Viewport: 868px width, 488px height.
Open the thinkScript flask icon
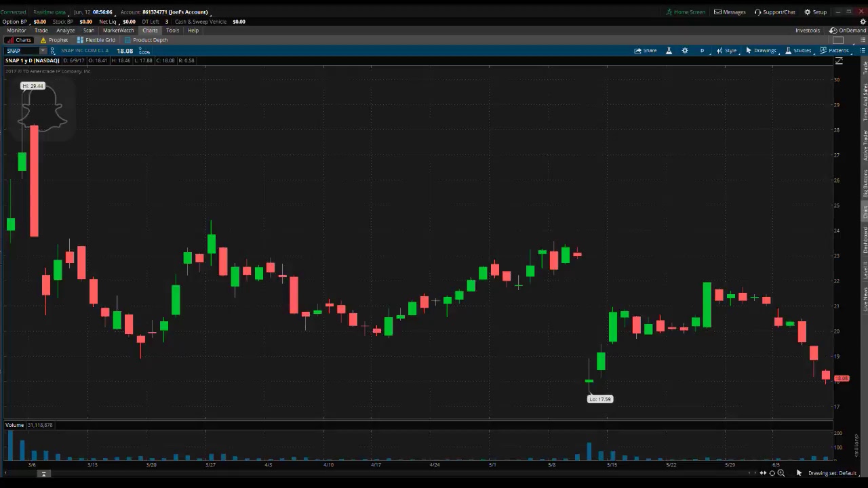669,51
